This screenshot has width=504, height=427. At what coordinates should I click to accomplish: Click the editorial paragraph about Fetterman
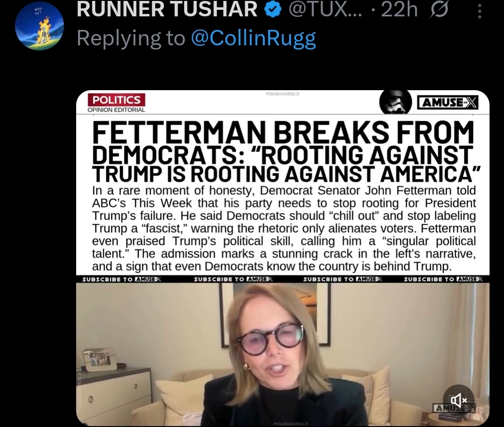[284, 228]
